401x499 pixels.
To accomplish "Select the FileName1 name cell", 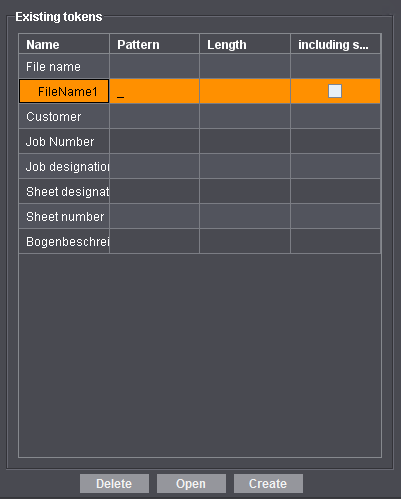I will pos(64,91).
